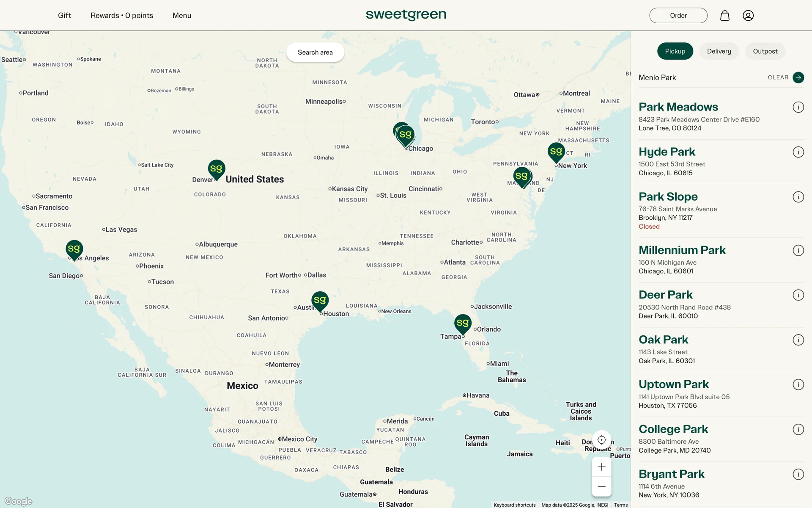Click the sg map pin near Houston
812x508 pixels.
pos(320,300)
